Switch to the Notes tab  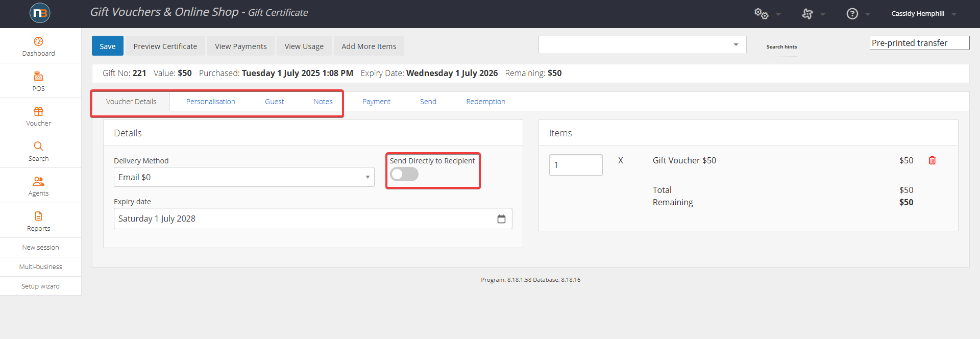coord(323,102)
